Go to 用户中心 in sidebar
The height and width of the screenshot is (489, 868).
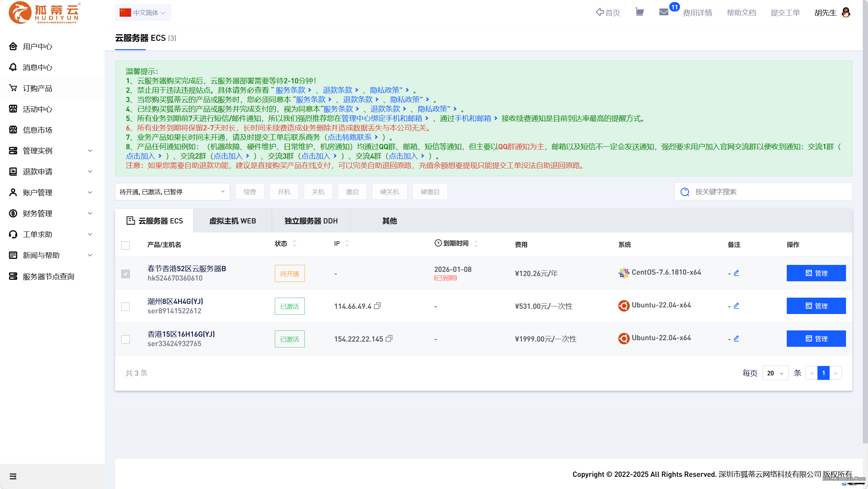coord(38,46)
